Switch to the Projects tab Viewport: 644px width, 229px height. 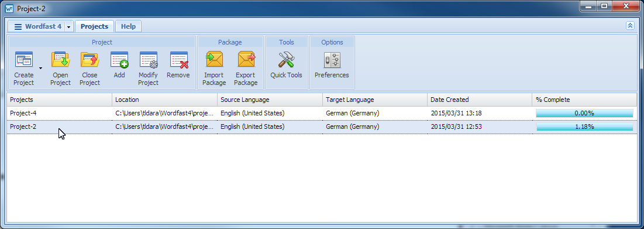(x=94, y=26)
